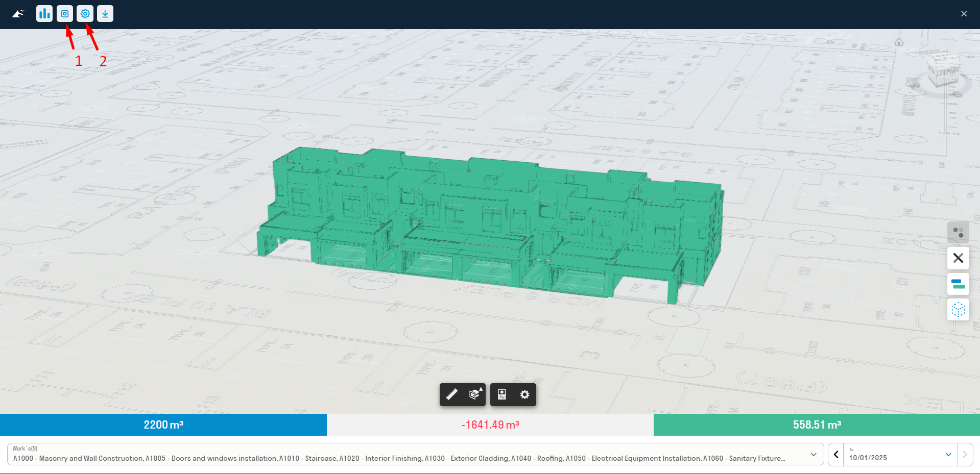Open the Gantt bars schedule button

pos(958,284)
